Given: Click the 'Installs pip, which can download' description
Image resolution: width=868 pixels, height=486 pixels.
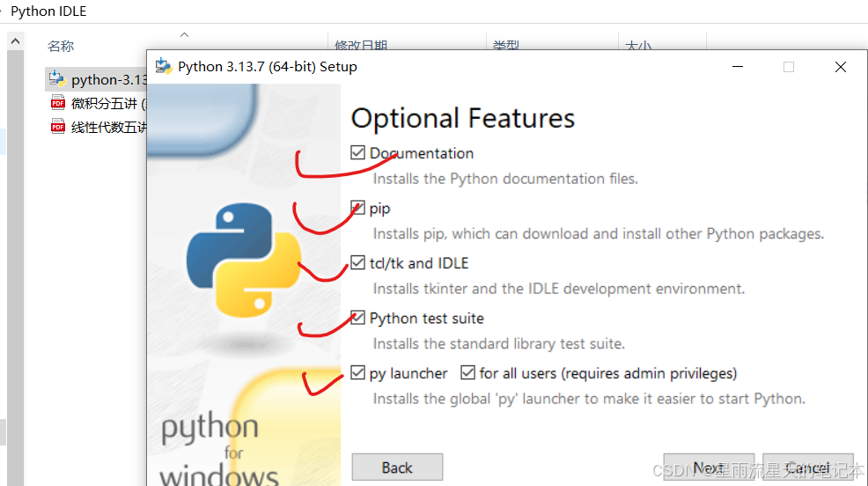Looking at the screenshot, I should 599,233.
